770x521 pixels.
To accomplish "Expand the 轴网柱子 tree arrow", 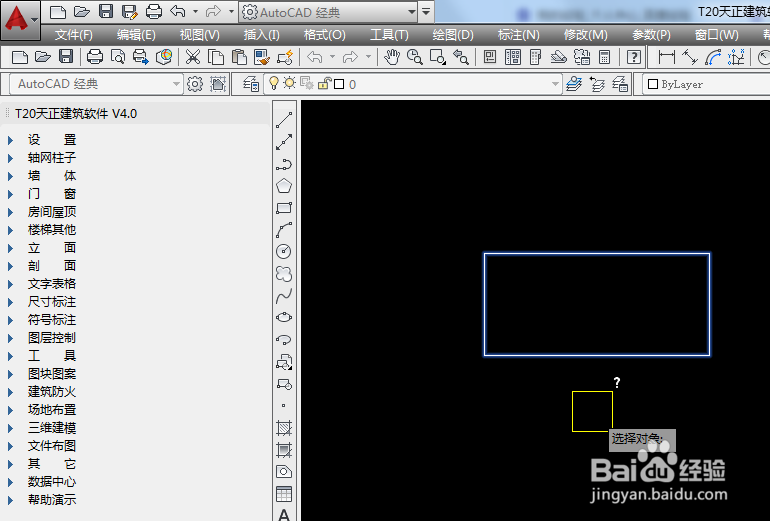I will [10, 158].
